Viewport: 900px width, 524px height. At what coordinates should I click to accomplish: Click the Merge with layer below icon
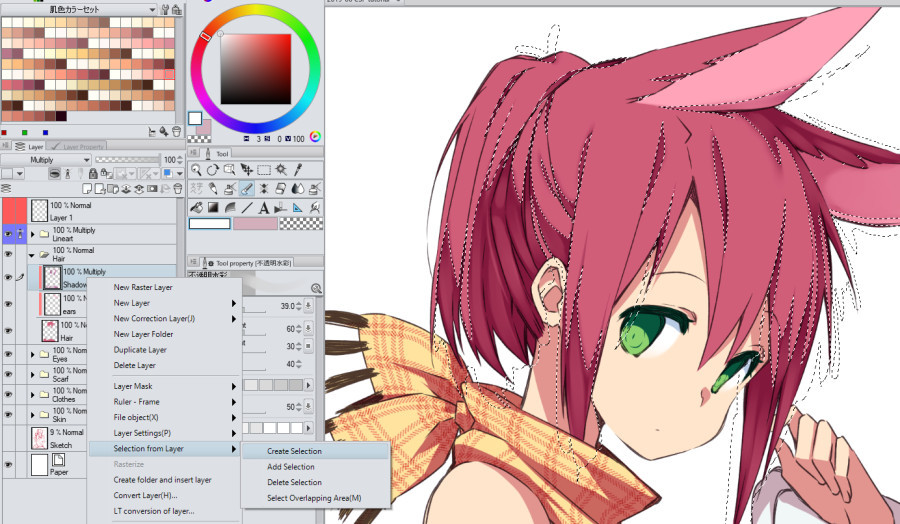139,188
